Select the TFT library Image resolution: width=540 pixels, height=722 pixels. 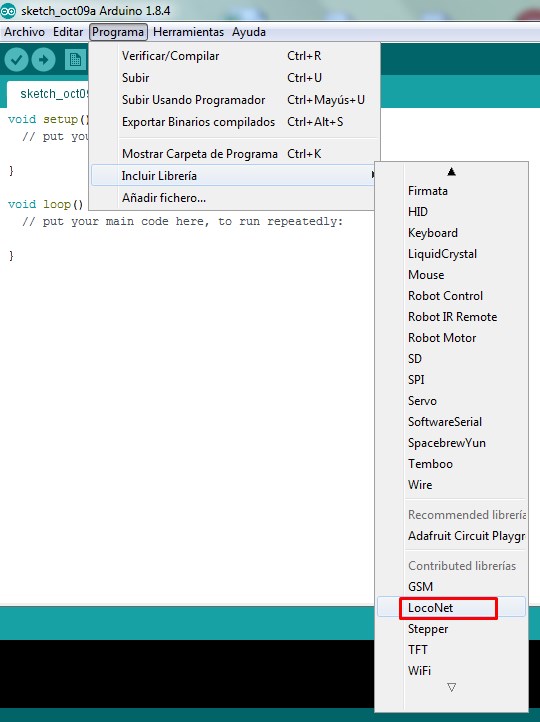(x=451, y=650)
